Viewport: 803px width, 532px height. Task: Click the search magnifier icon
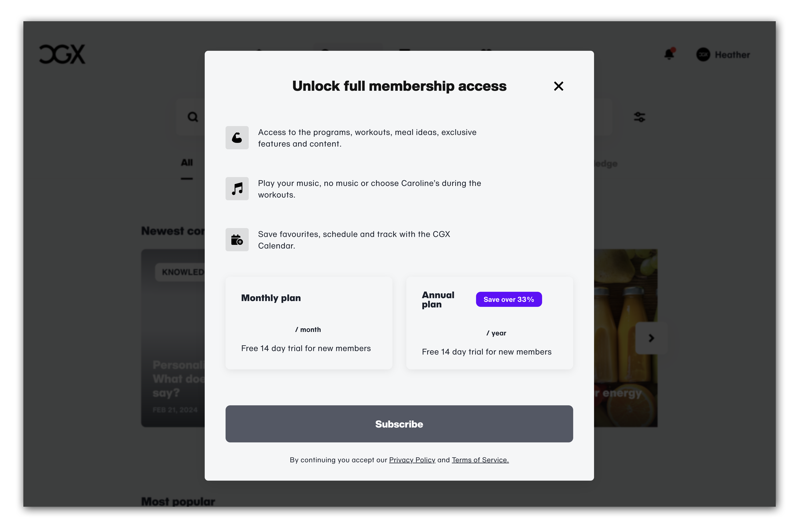[193, 117]
